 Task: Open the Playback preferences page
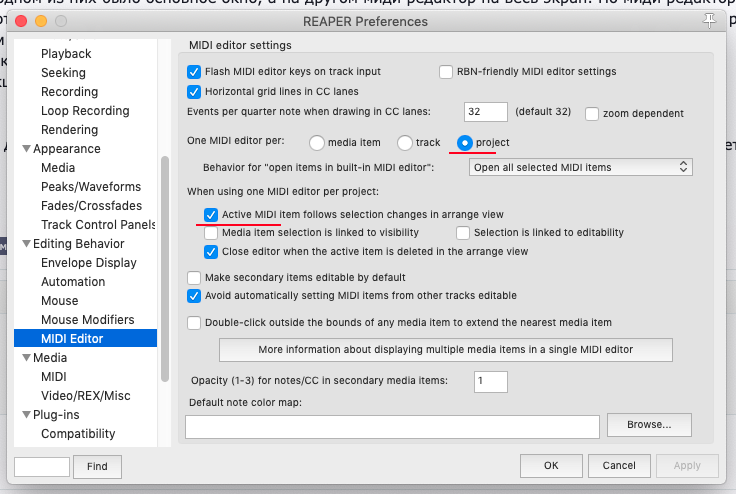[x=66, y=54]
